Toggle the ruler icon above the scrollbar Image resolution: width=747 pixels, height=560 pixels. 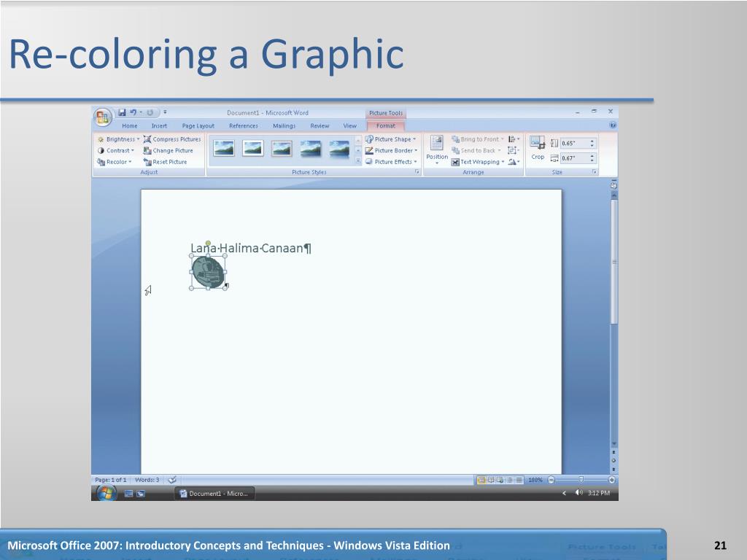point(614,184)
